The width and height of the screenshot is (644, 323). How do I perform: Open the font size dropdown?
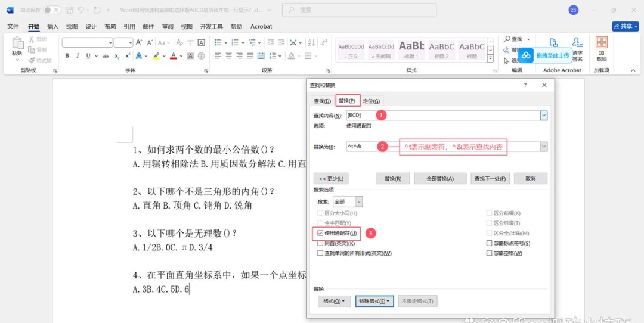click(x=131, y=42)
